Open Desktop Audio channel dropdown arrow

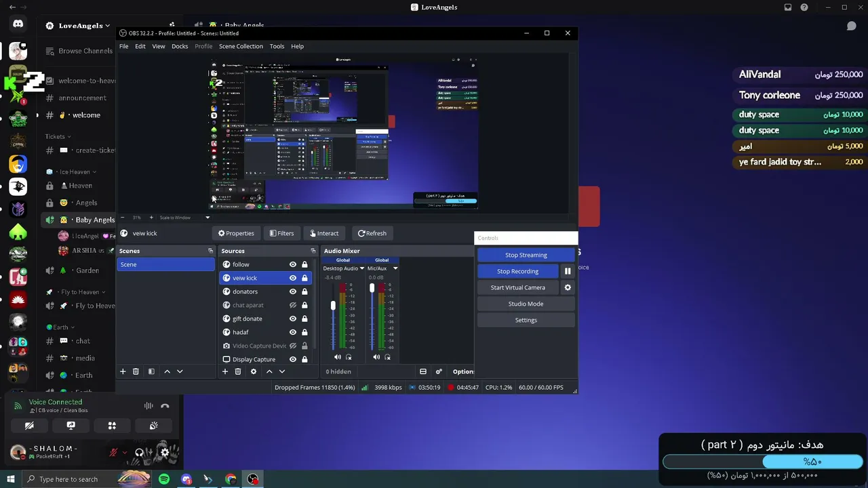point(362,268)
